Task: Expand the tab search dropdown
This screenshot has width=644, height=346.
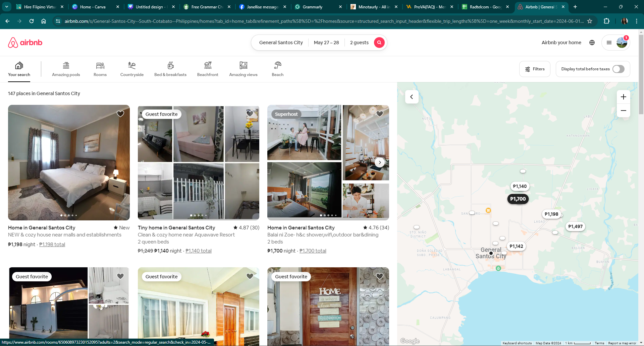Action: [7, 7]
